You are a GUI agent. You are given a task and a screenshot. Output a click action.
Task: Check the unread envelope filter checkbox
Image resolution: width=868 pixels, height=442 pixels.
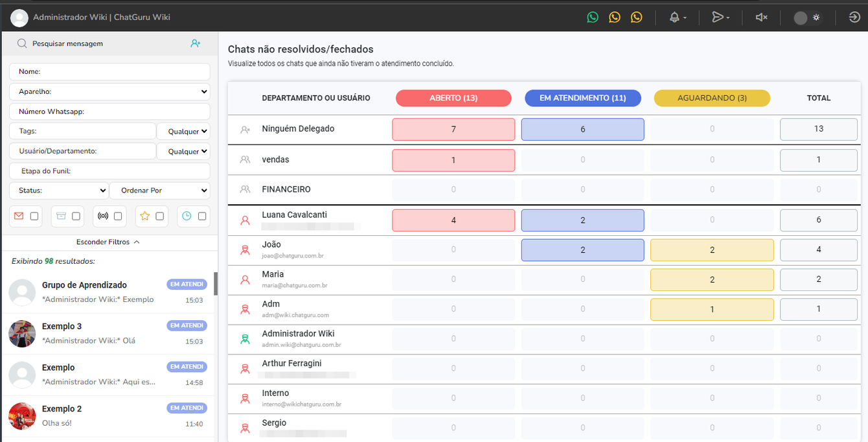tap(34, 216)
